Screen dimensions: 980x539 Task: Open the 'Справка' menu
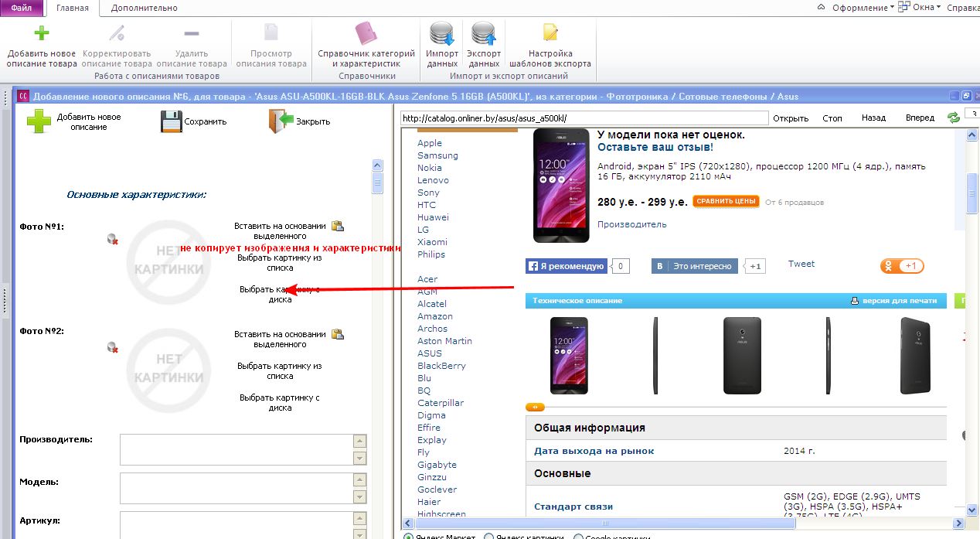963,8
